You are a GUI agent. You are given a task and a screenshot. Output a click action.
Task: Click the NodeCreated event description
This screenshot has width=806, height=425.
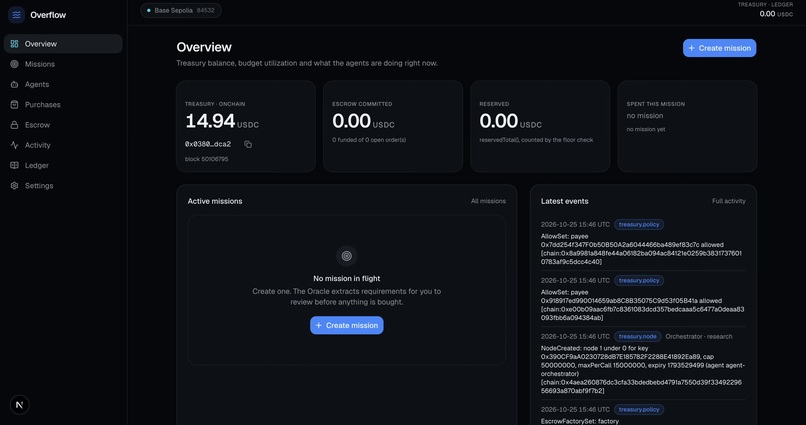click(643, 369)
